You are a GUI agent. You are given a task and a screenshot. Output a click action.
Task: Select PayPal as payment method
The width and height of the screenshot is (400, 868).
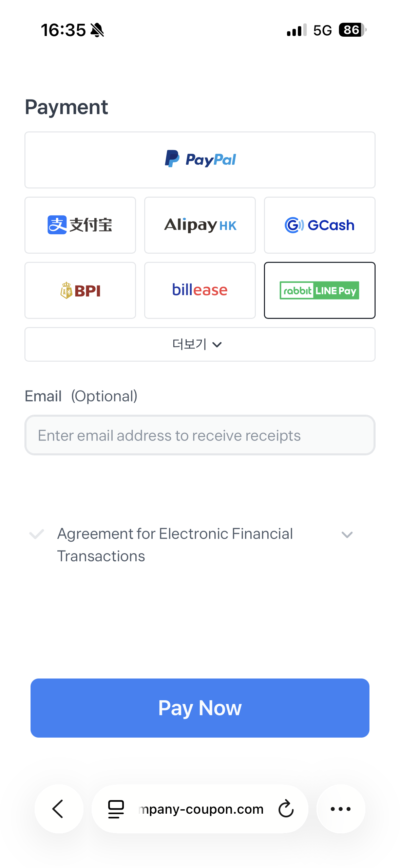(200, 160)
